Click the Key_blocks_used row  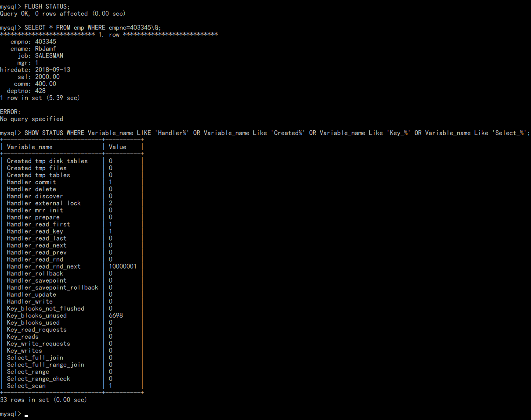(72, 323)
